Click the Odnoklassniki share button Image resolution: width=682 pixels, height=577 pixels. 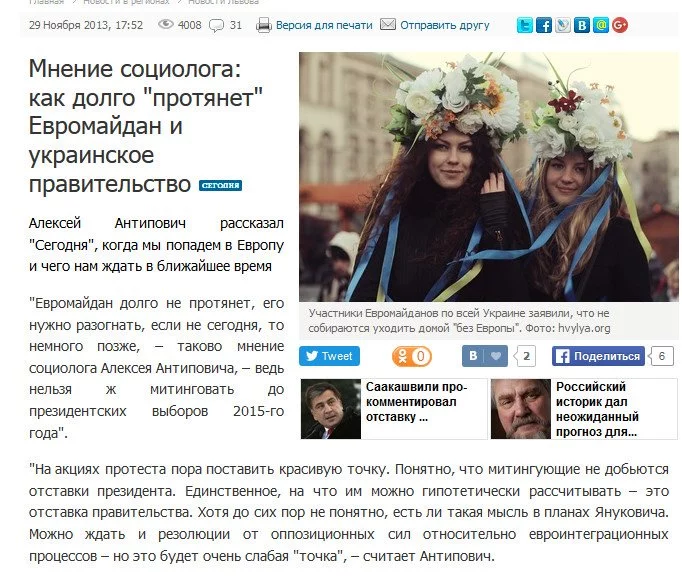pyautogui.click(x=411, y=356)
